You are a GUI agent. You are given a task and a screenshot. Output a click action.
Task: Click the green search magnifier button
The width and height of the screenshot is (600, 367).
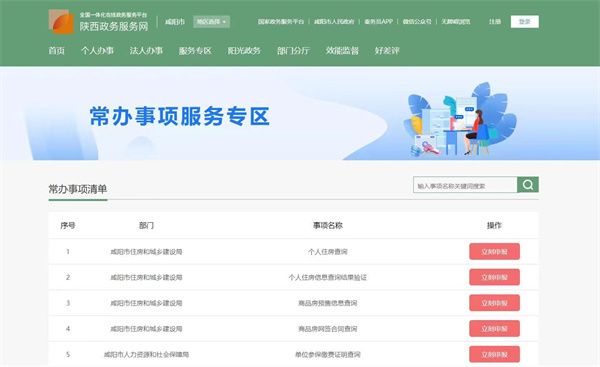point(528,185)
